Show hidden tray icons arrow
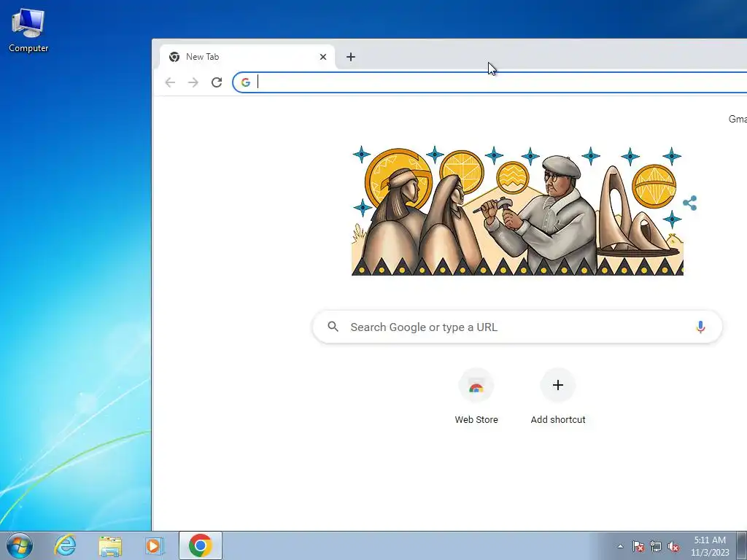This screenshot has width=747, height=560. click(x=620, y=546)
